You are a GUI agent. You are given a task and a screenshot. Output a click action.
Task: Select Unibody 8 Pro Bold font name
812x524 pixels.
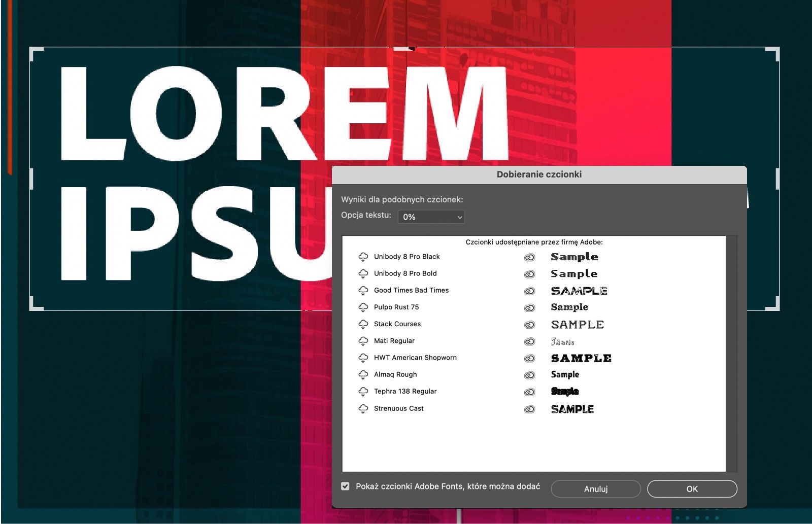[x=405, y=273]
